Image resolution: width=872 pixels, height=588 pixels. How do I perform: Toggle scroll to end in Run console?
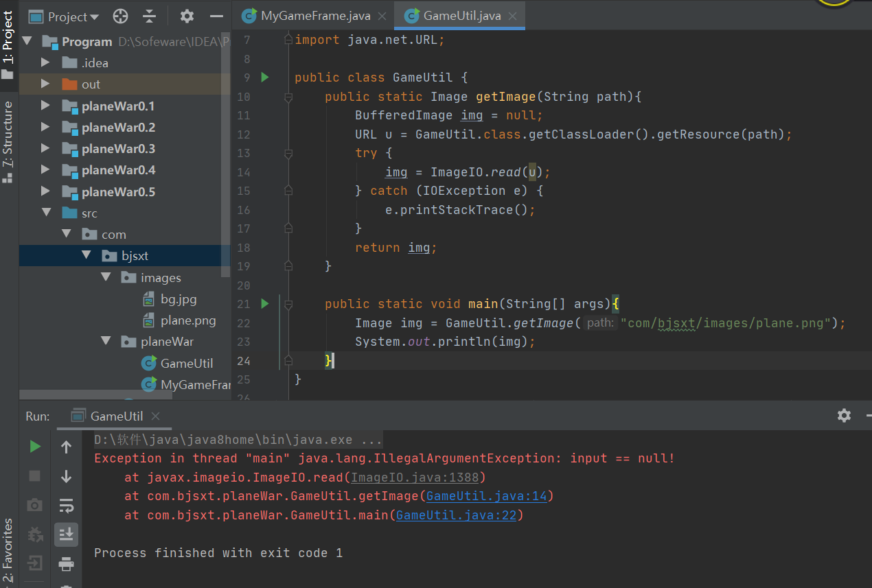66,534
